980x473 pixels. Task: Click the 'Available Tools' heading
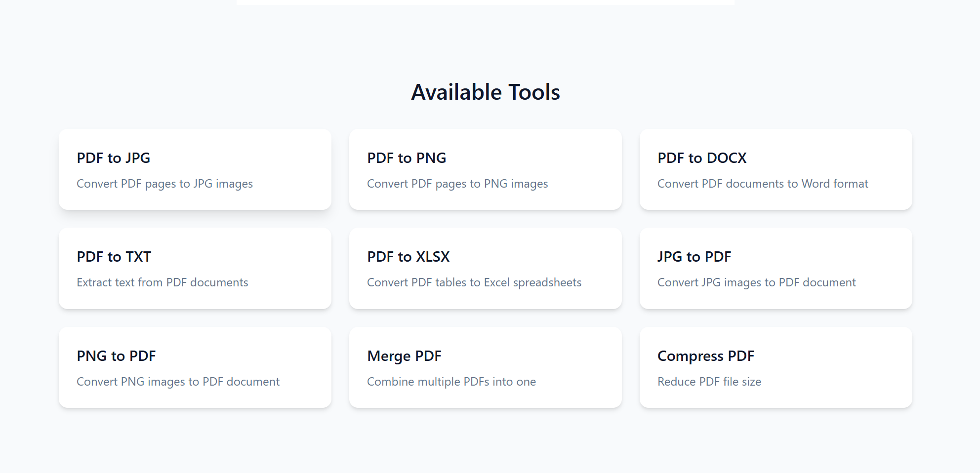tap(486, 92)
